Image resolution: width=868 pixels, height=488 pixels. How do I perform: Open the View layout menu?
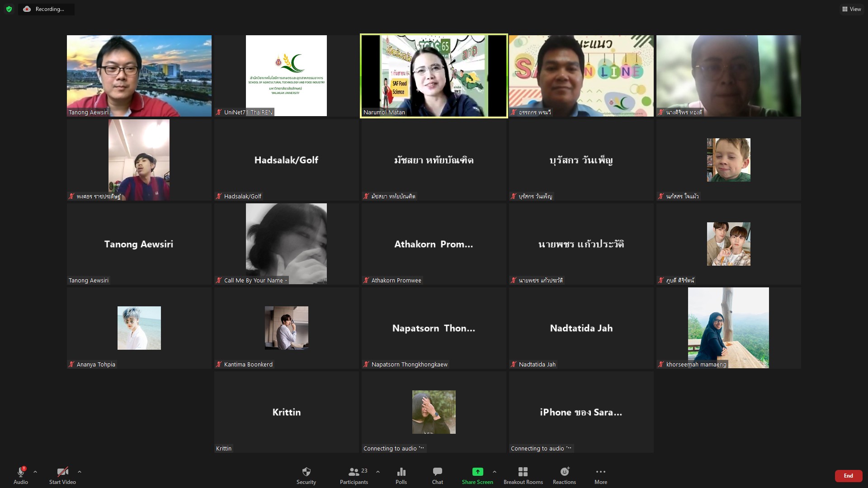tap(851, 9)
